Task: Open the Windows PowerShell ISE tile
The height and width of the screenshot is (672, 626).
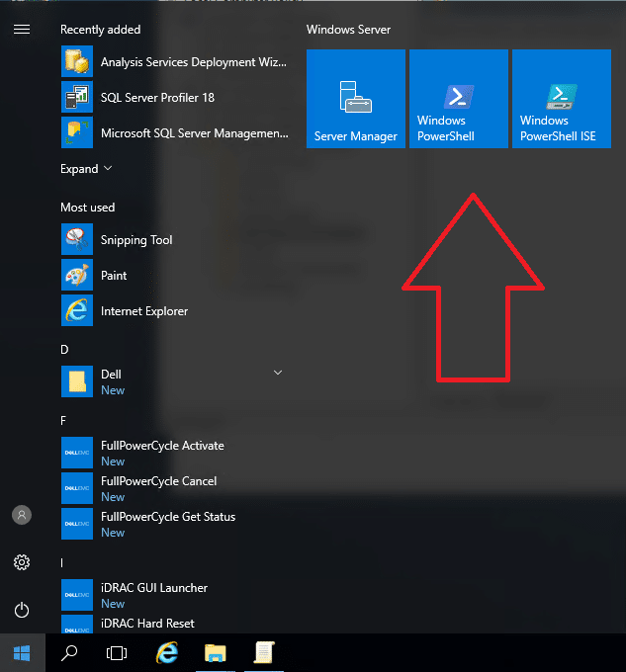Action: (x=562, y=99)
